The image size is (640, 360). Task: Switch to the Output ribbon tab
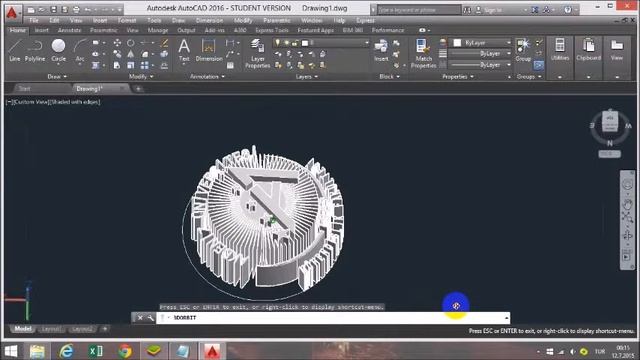187,30
